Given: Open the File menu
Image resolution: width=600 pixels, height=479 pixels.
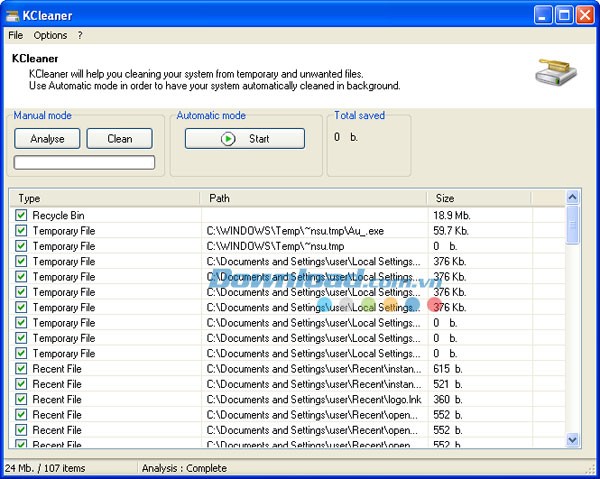Looking at the screenshot, I should 15,35.
